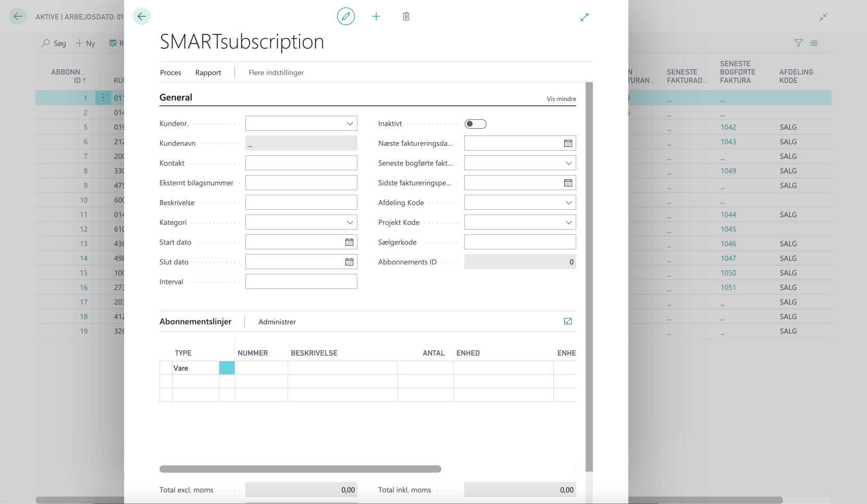Viewport: 867px width, 504px height.
Task: Collapse the background page with the shrink icon
Action: (823, 17)
